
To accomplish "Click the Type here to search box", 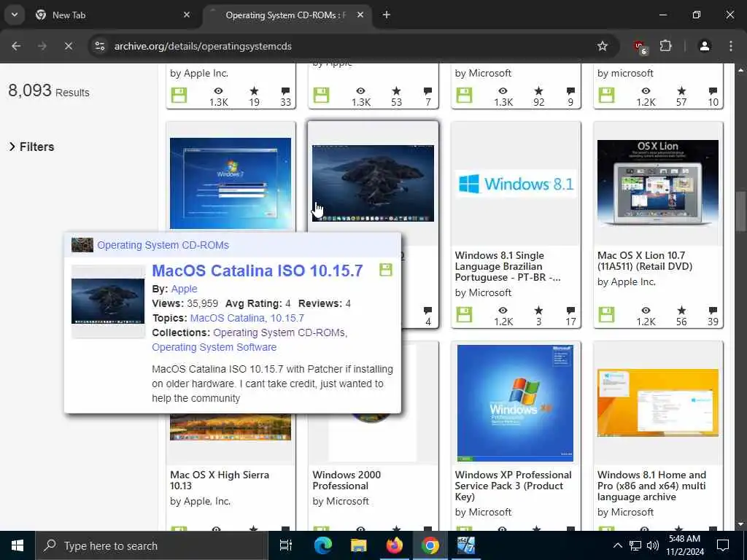I will tap(152, 545).
